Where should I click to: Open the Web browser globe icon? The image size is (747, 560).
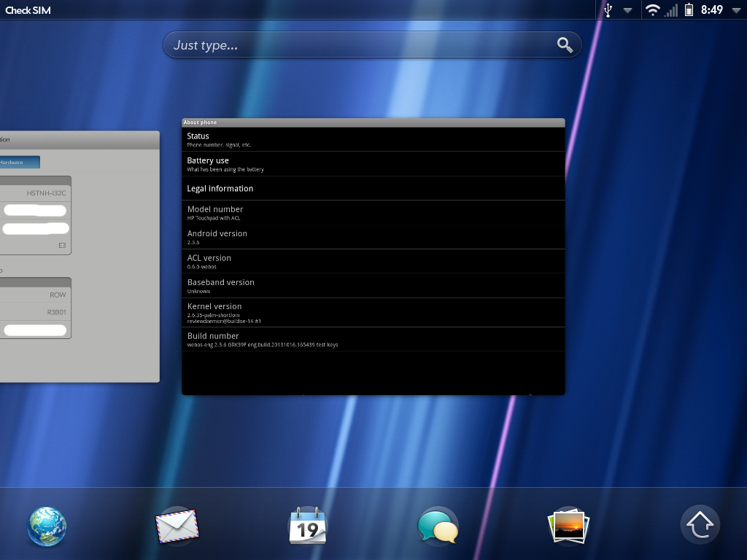[x=47, y=526]
